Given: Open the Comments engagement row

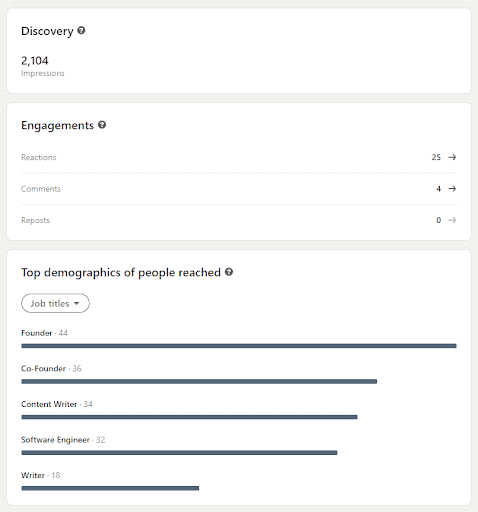Looking at the screenshot, I should [239, 189].
